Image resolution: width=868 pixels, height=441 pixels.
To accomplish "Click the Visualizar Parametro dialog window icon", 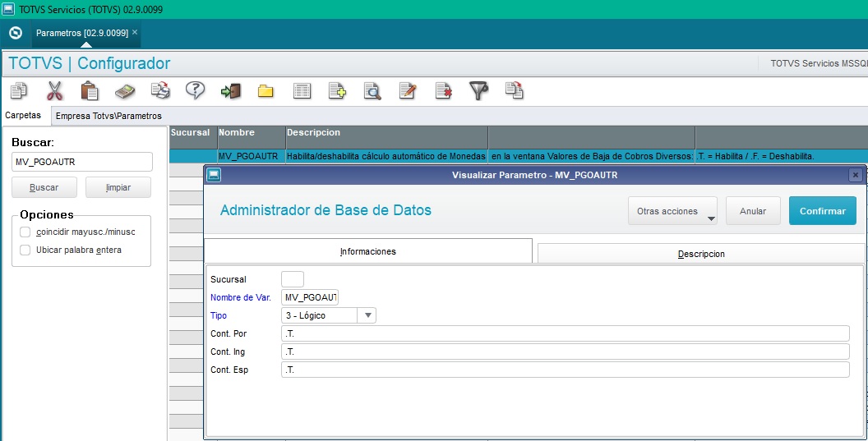I will [x=214, y=176].
